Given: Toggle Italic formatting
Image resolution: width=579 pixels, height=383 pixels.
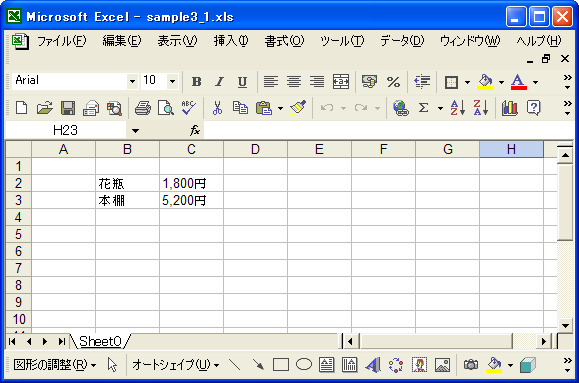Looking at the screenshot, I should pyautogui.click(x=220, y=82).
